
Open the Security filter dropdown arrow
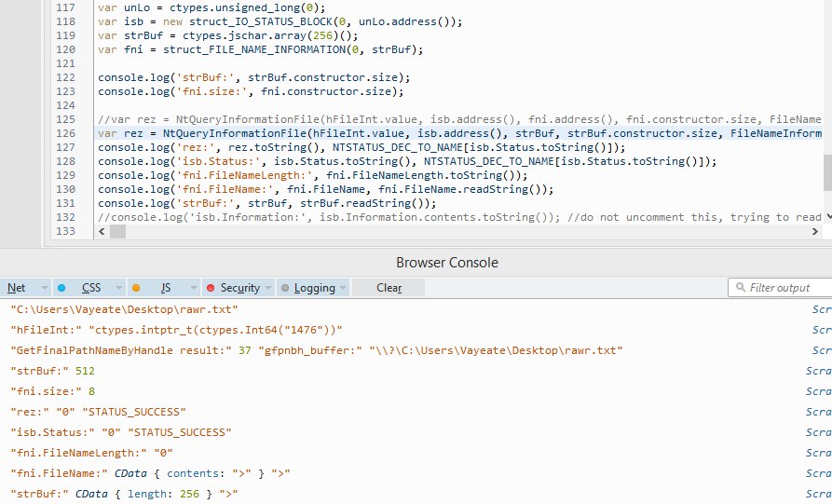[x=268, y=288]
